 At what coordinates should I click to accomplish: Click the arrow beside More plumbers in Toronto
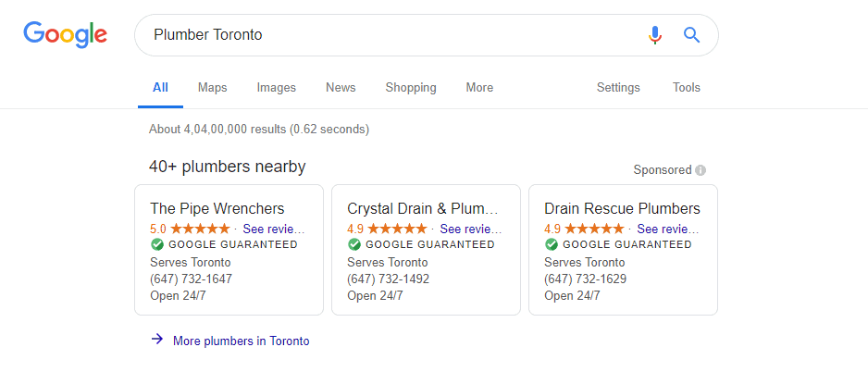[157, 340]
